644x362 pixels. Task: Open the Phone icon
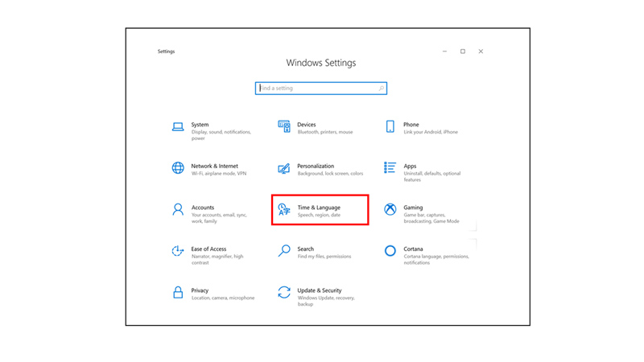pyautogui.click(x=390, y=126)
